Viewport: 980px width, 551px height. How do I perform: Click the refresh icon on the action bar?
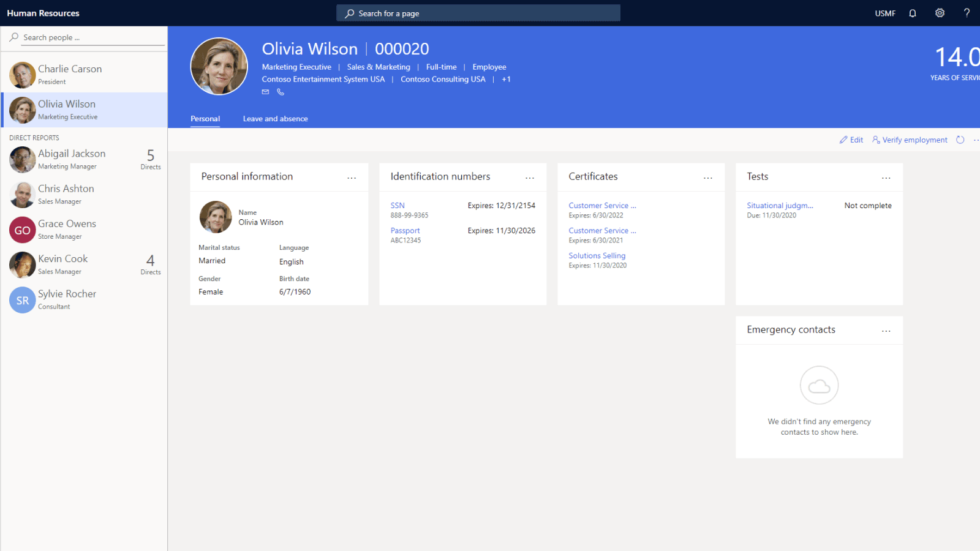point(960,140)
